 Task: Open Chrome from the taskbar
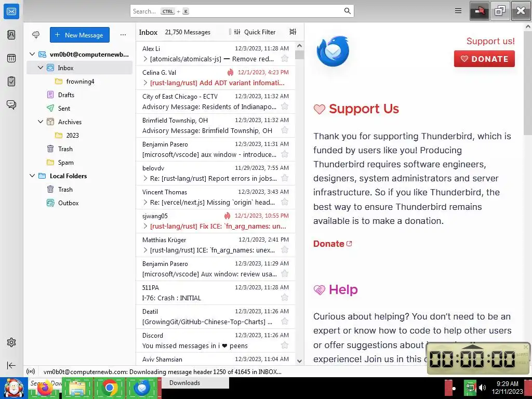pos(109,388)
